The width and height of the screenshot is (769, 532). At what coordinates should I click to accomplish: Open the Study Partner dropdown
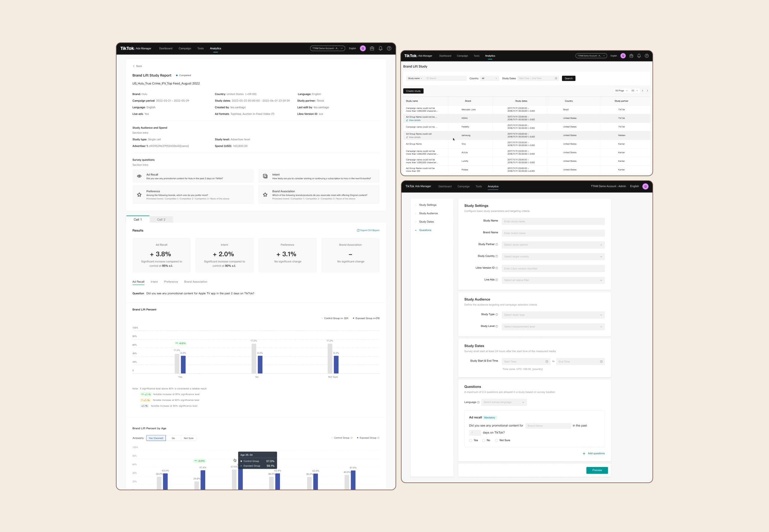553,245
